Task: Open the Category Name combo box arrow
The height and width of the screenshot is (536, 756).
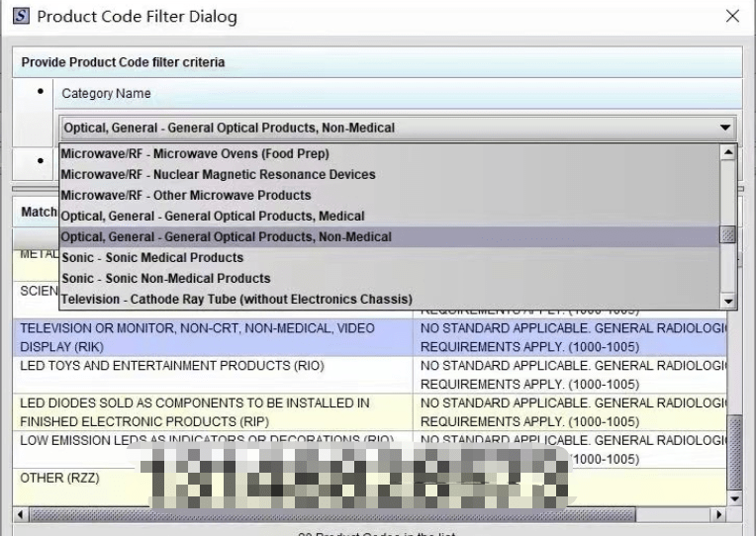Action: pos(724,128)
